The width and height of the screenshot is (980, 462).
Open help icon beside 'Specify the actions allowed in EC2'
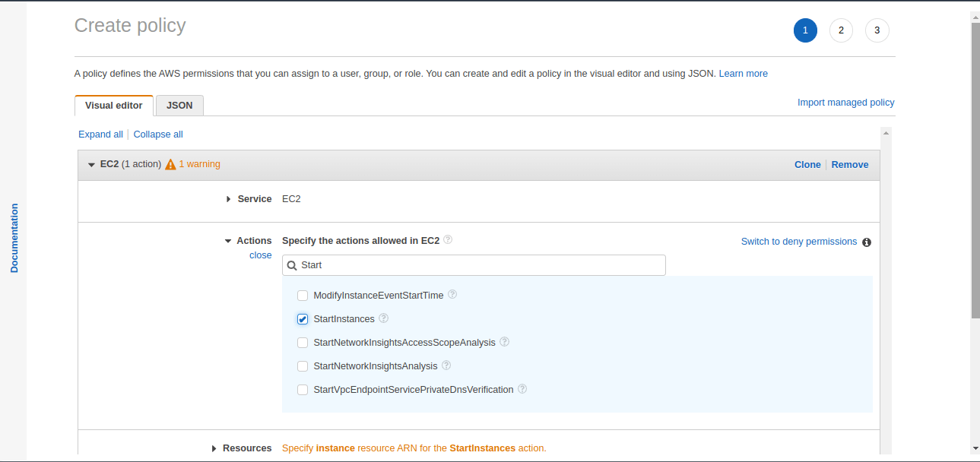coord(448,239)
